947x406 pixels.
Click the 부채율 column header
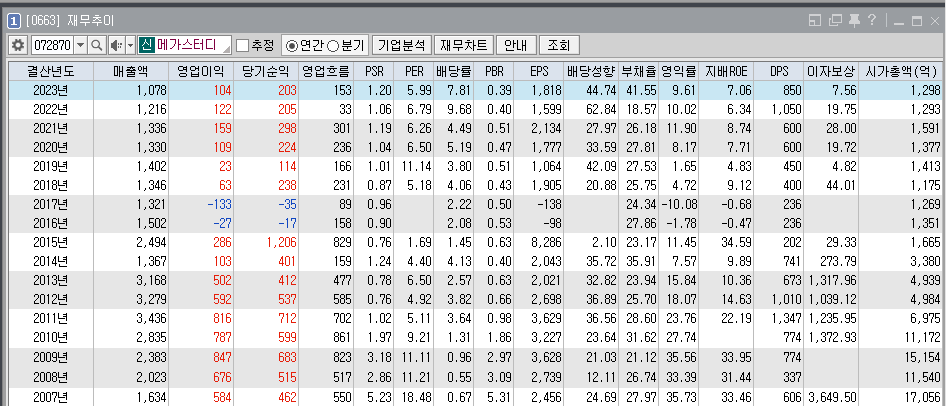[x=638, y=71]
